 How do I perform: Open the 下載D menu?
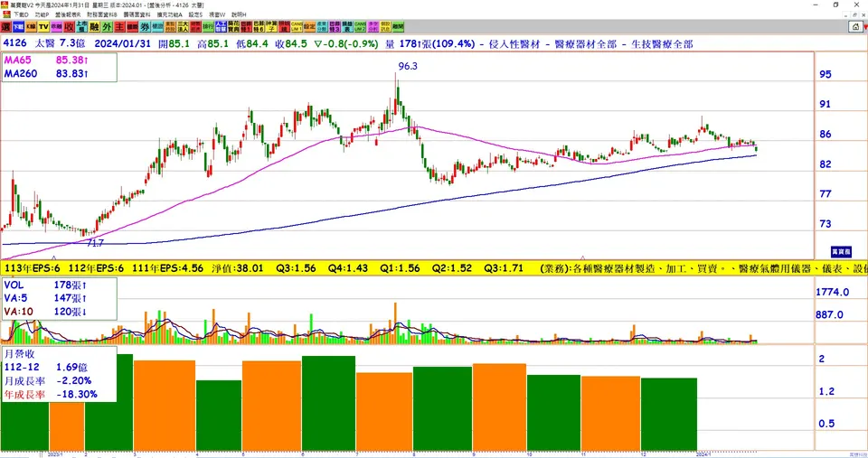tap(21, 14)
